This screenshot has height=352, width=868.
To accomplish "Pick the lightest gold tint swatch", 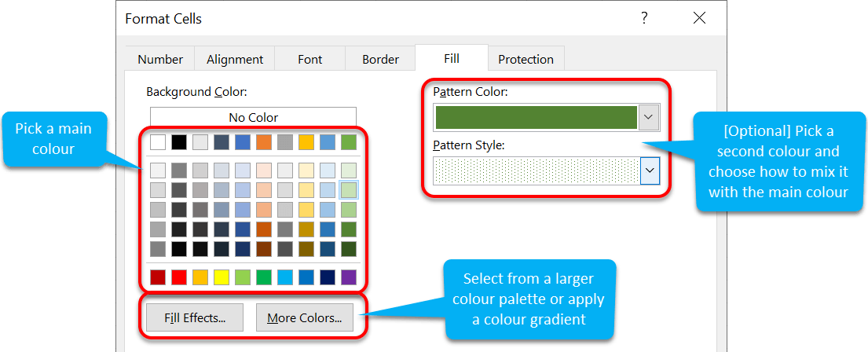I will 306,170.
